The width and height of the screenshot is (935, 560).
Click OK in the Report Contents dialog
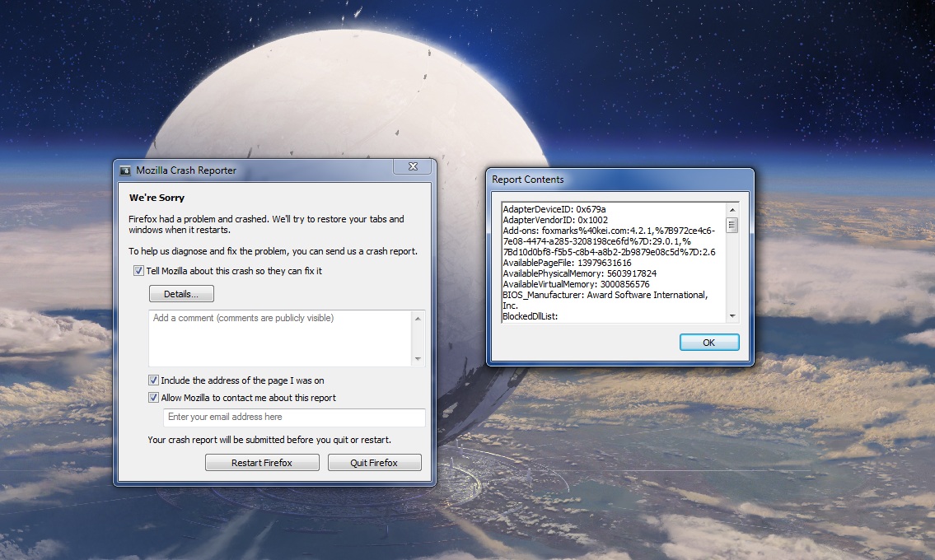[709, 343]
